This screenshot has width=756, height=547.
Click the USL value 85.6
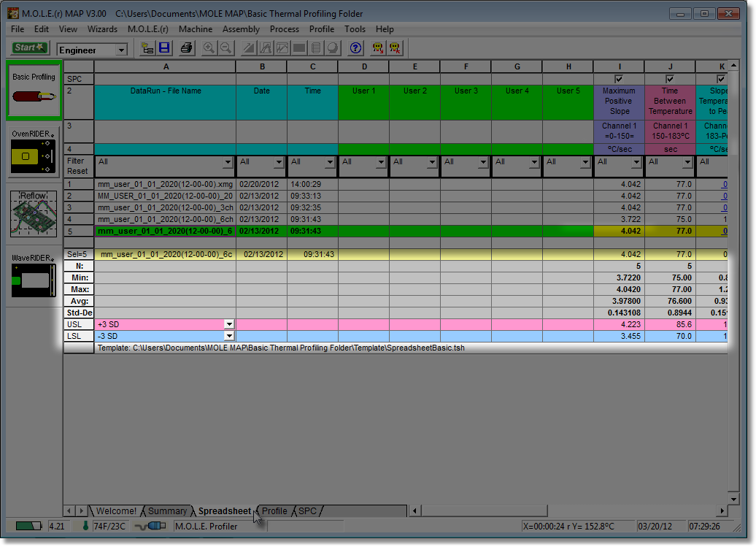[x=670, y=324]
